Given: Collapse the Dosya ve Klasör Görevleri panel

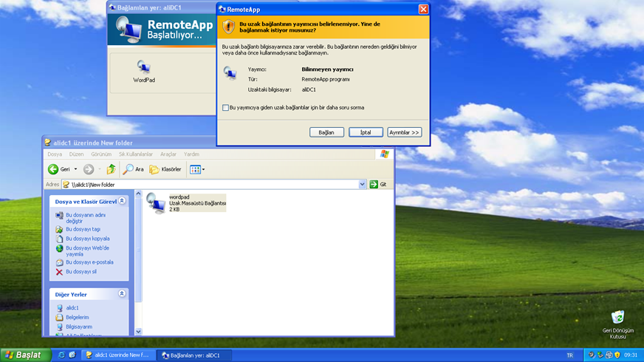Looking at the screenshot, I should (x=122, y=201).
